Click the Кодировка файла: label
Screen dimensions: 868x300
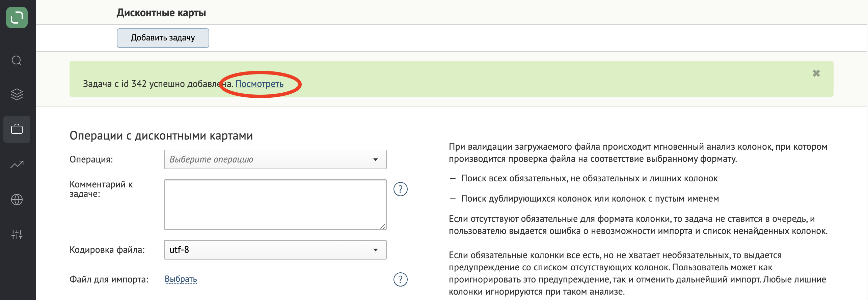[x=107, y=250]
